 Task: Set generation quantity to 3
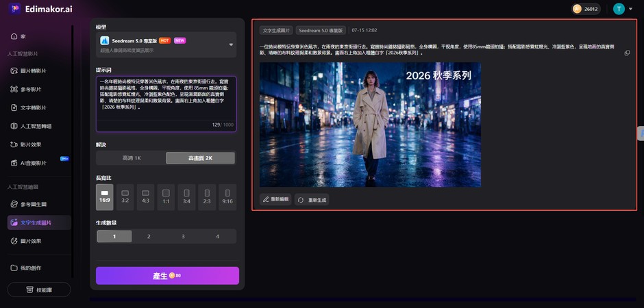(x=183, y=236)
